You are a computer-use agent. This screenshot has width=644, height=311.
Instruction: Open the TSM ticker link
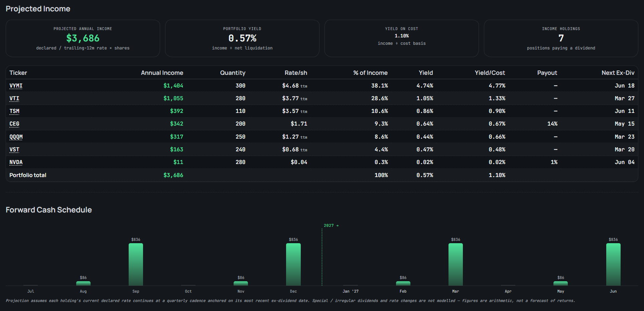coord(14,111)
